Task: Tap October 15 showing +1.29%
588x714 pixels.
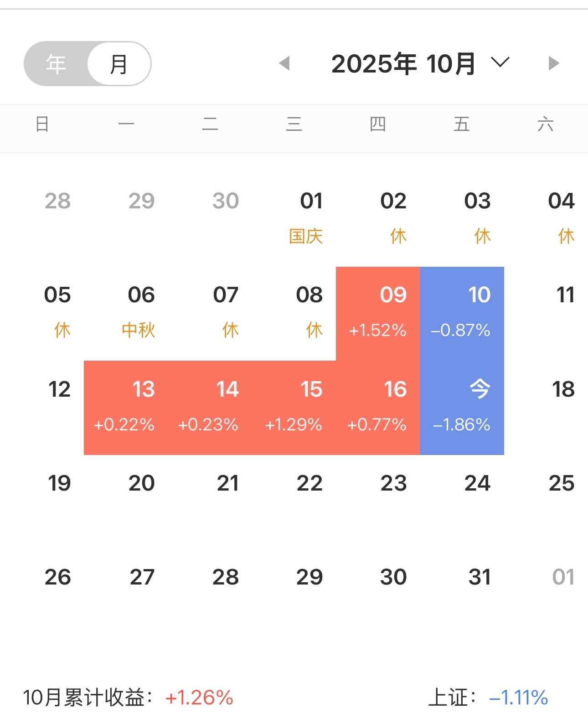Action: (x=294, y=407)
